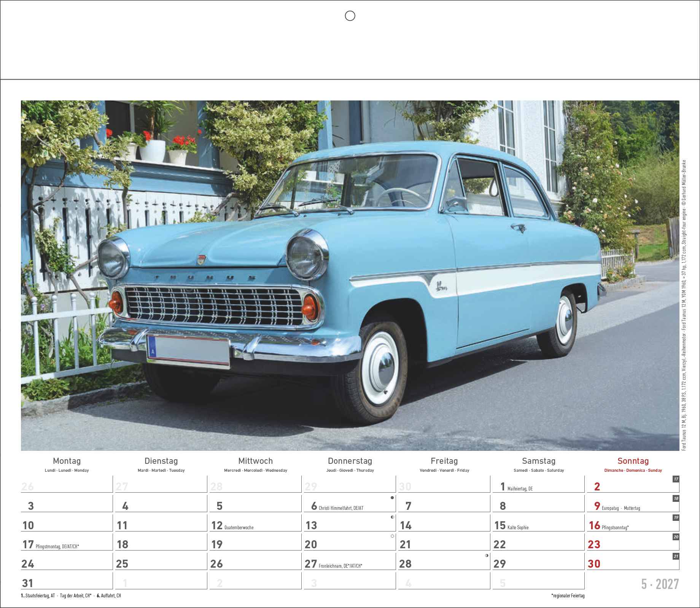
Task: Click footnote '1. Staatsfeiertag, AT'
Action: coord(38,595)
